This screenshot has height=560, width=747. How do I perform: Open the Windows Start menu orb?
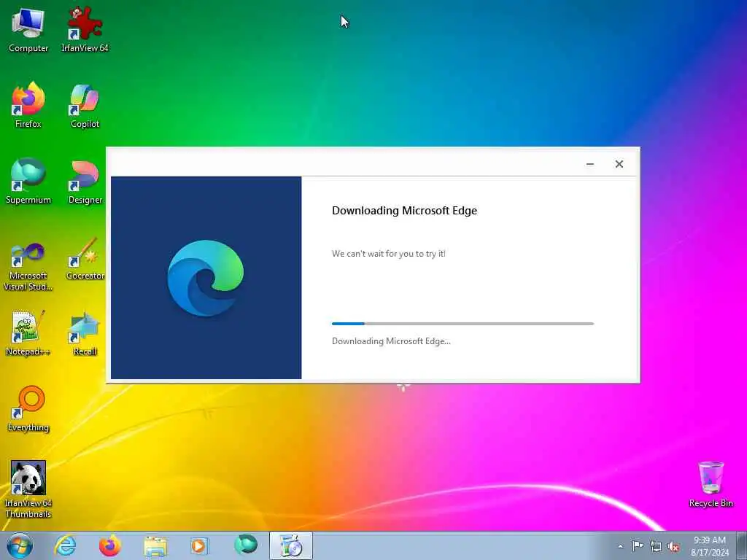(x=20, y=545)
